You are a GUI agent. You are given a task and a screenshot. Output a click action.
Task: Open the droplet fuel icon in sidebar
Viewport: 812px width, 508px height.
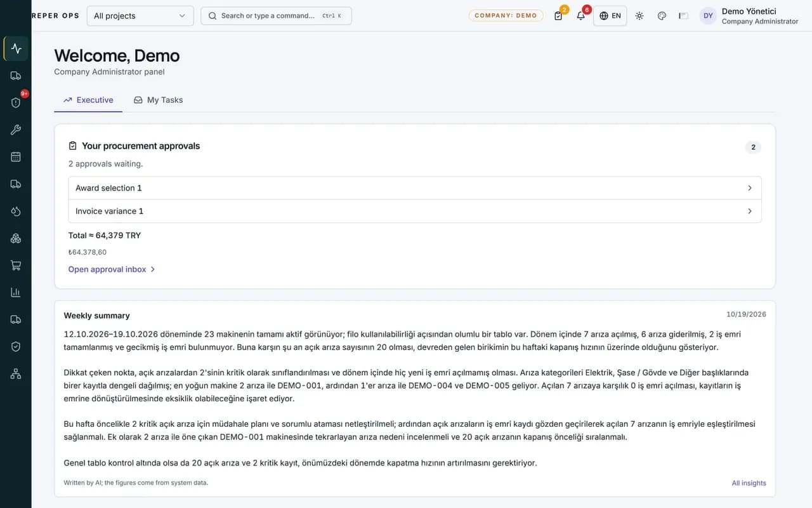point(16,211)
